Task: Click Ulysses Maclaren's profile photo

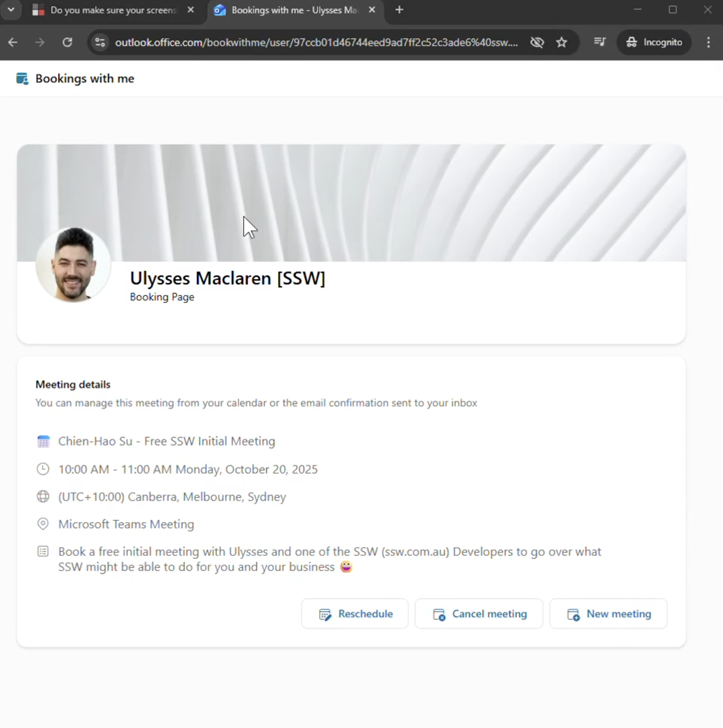Action: click(x=73, y=265)
